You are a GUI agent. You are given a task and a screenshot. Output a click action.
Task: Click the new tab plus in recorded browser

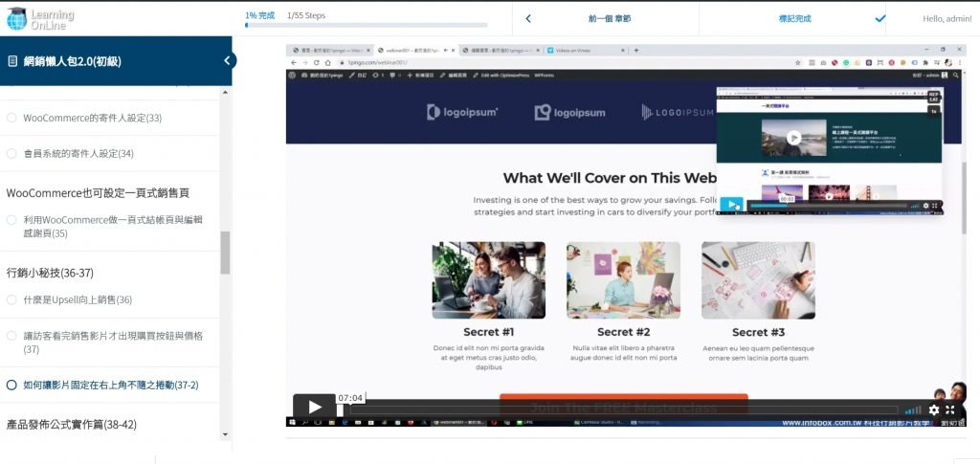coord(636,50)
